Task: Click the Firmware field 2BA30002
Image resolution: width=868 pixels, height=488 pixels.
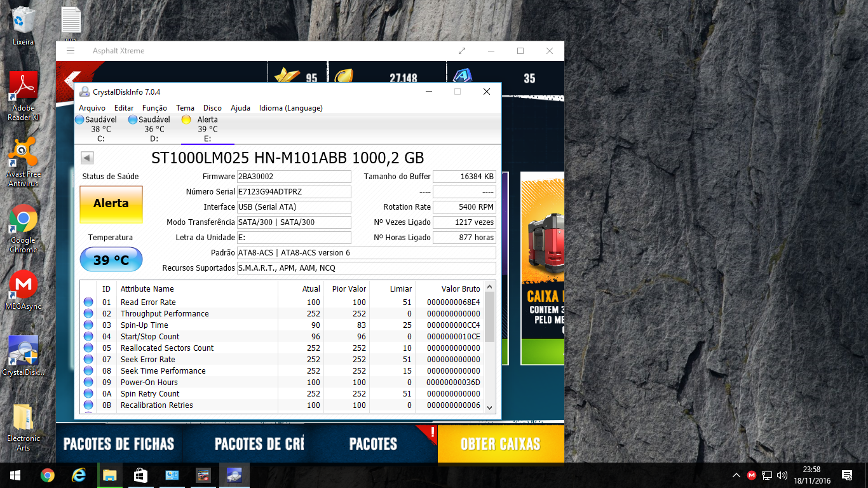Action: [294, 177]
